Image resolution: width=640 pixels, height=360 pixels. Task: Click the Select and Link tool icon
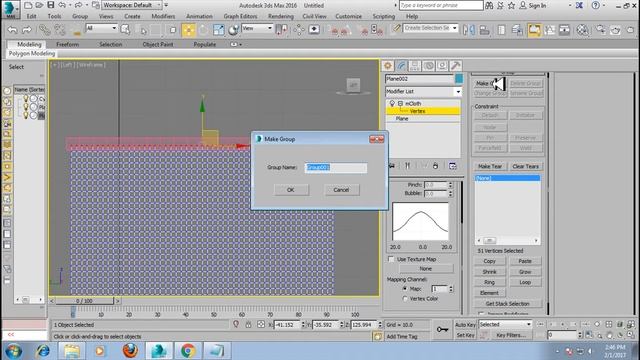click(44, 30)
